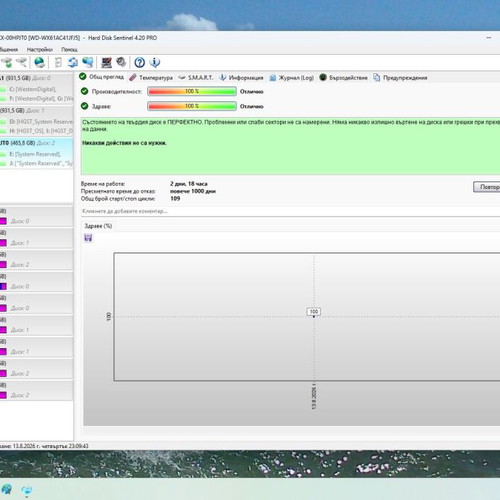Click green check icon beside Производителност
The height and width of the screenshot is (500, 500).
(x=85, y=91)
